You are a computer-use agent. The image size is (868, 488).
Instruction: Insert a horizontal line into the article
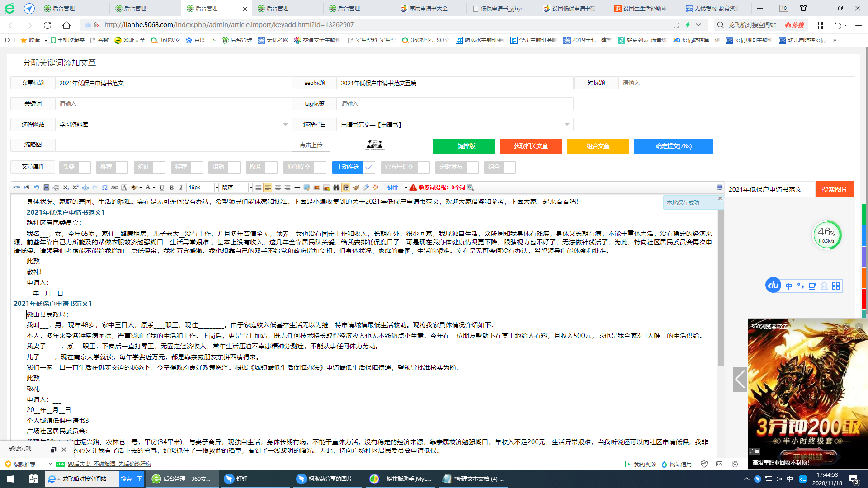[x=297, y=187]
